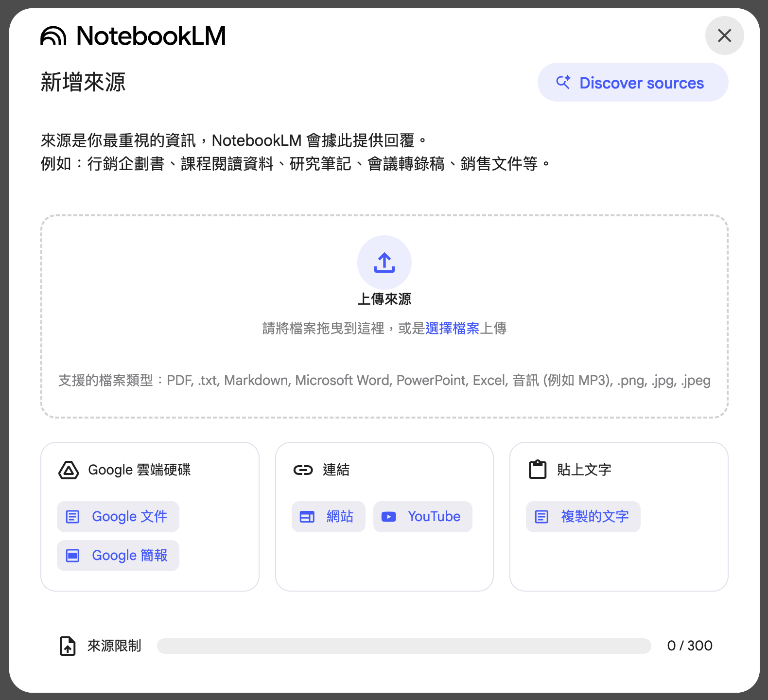Add a YouTube video source
768x700 pixels.
click(422, 516)
